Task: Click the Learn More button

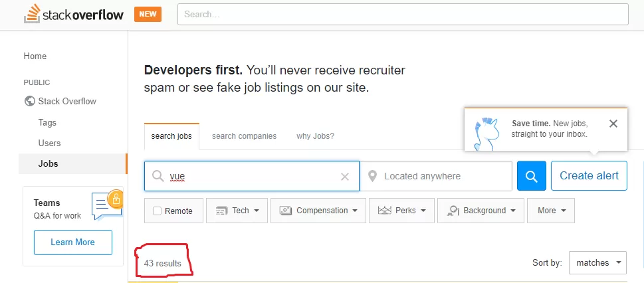Action: click(72, 242)
